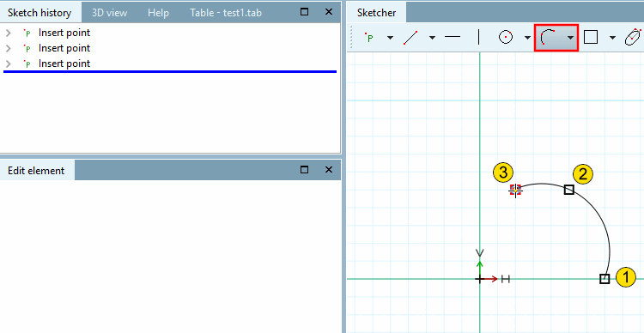Open the Help tab
Screen dimensions: 644x333
(158, 13)
